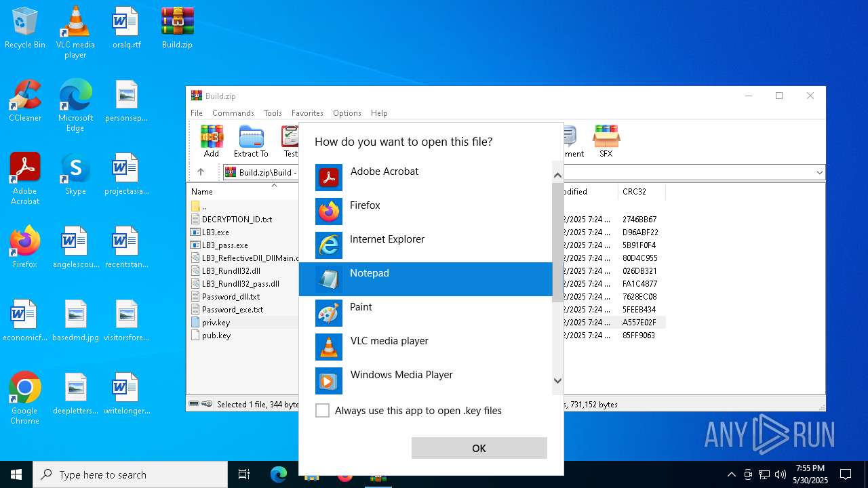Image resolution: width=868 pixels, height=488 pixels.
Task: Select oralq.rtf desktop file
Action: (126, 28)
